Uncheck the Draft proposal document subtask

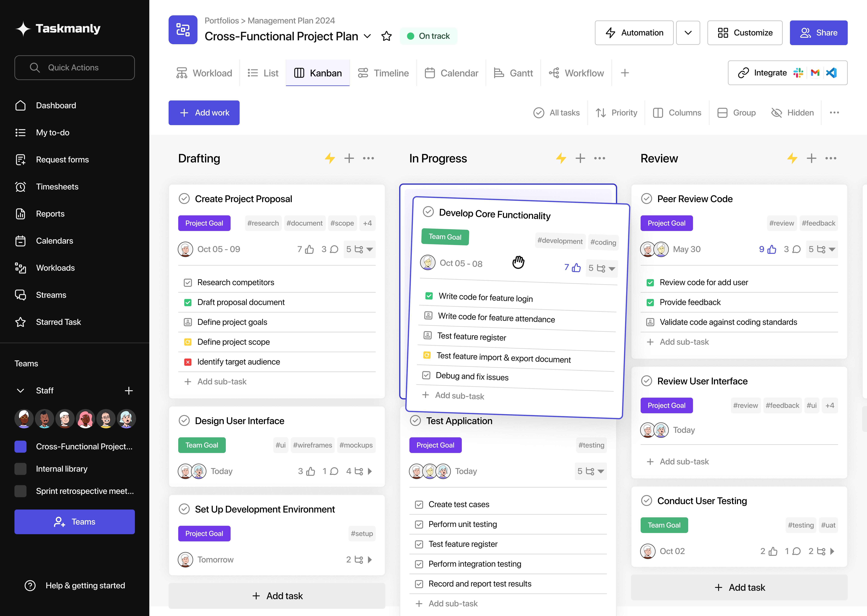tap(188, 302)
